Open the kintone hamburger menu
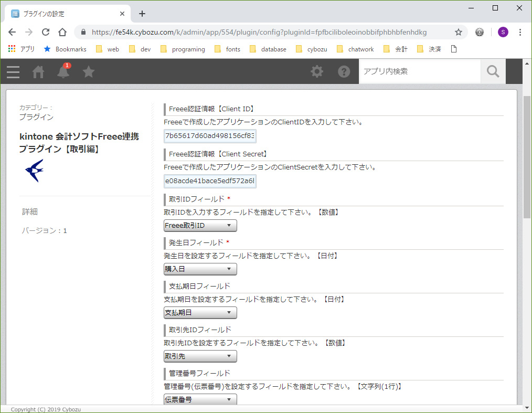 click(13, 72)
